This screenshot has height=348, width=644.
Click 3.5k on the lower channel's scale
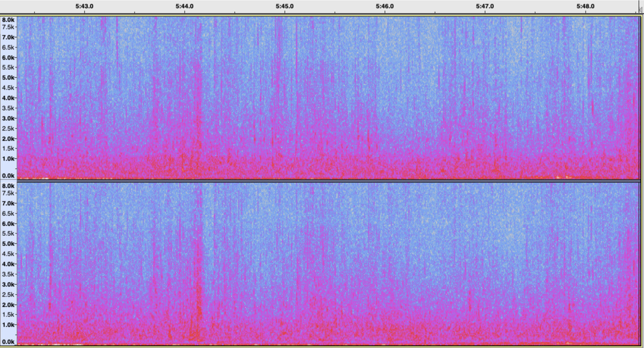click(x=8, y=274)
